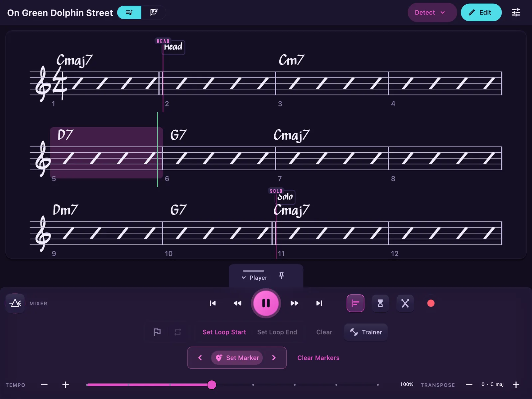Open the Mixer icon
Screen dimensions: 532x399
(15, 303)
